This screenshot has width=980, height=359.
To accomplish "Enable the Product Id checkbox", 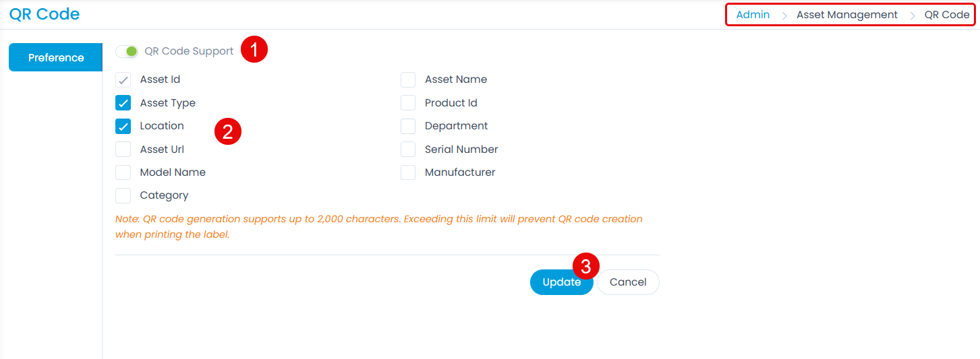I will click(408, 103).
